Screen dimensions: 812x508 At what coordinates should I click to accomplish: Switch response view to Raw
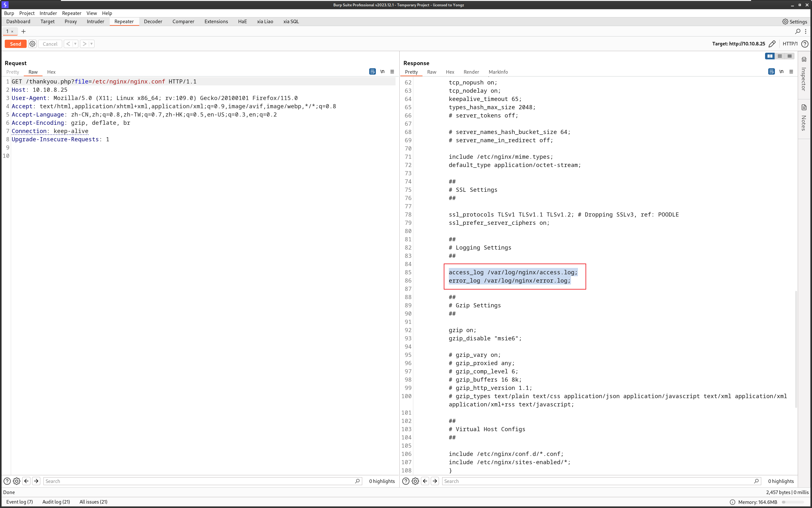[x=431, y=72]
